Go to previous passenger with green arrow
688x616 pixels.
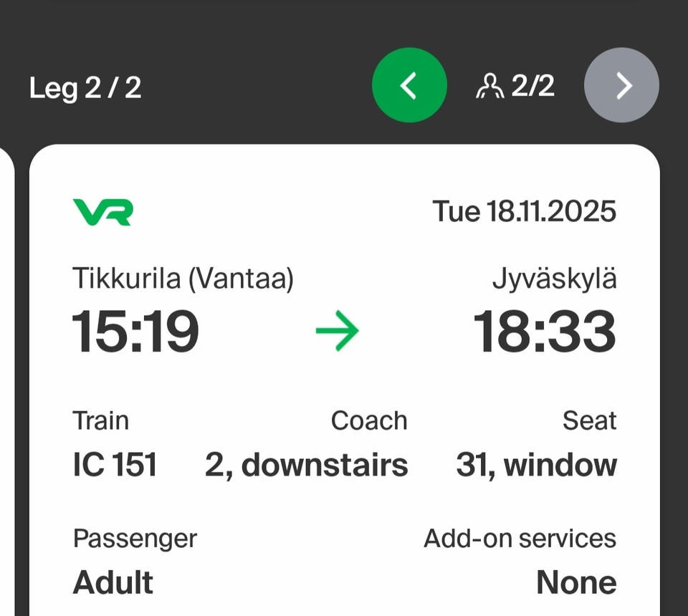409,85
